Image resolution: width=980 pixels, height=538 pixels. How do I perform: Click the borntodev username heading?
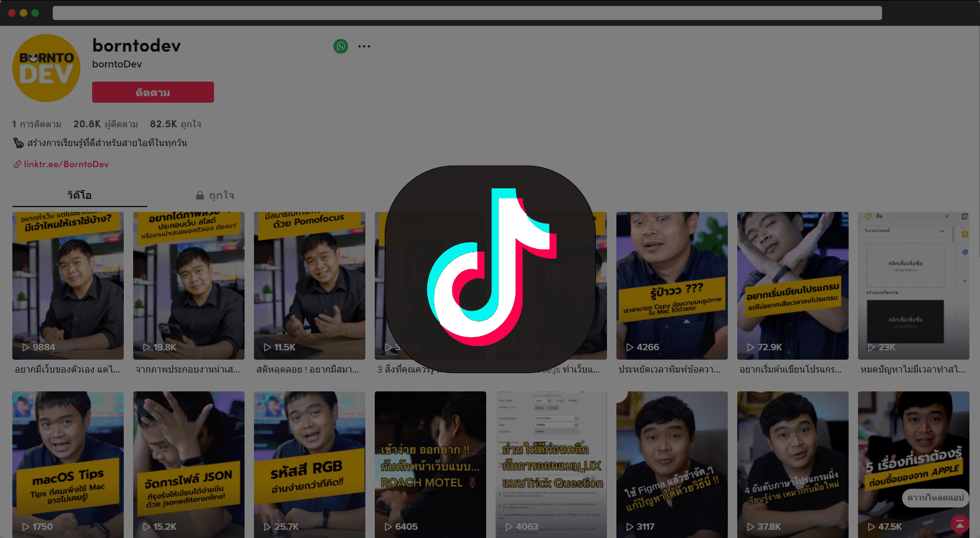[137, 46]
